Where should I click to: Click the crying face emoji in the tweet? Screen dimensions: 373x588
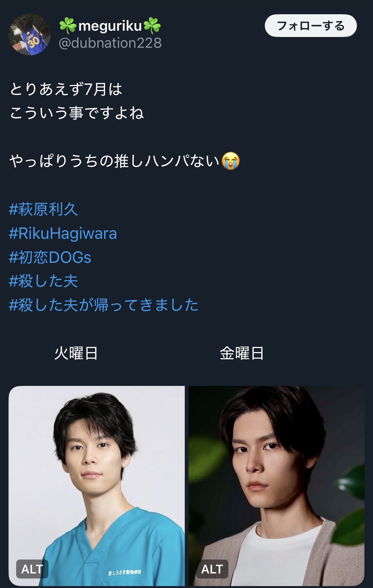pyautogui.click(x=231, y=161)
